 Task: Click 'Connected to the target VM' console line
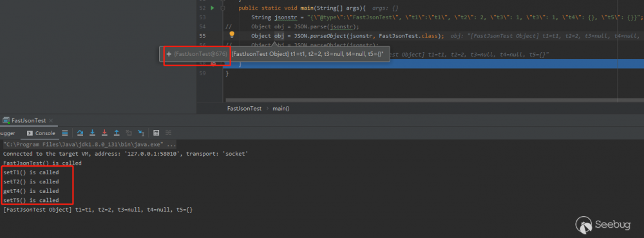pos(125,154)
